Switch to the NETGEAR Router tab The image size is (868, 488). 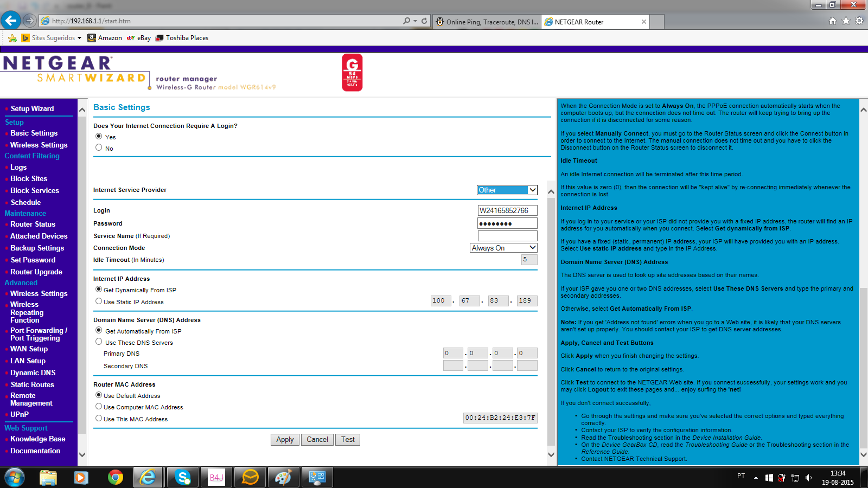coord(596,22)
